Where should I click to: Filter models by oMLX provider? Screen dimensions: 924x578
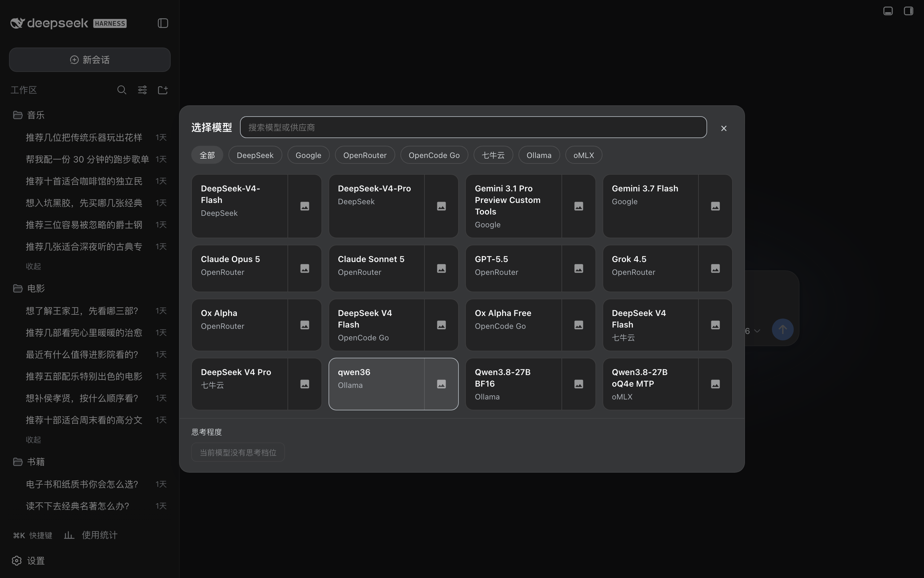click(x=583, y=155)
